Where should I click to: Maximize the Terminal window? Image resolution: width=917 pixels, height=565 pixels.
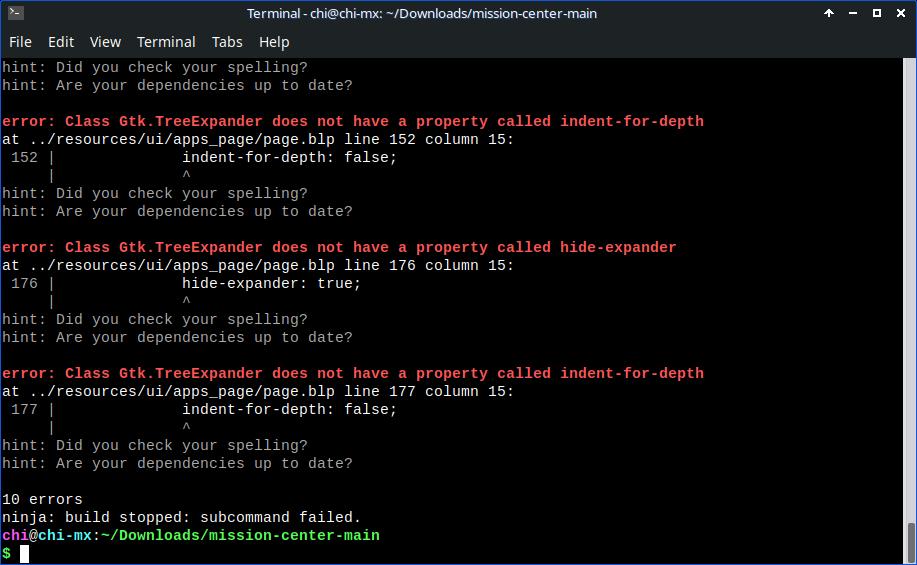[x=877, y=14]
